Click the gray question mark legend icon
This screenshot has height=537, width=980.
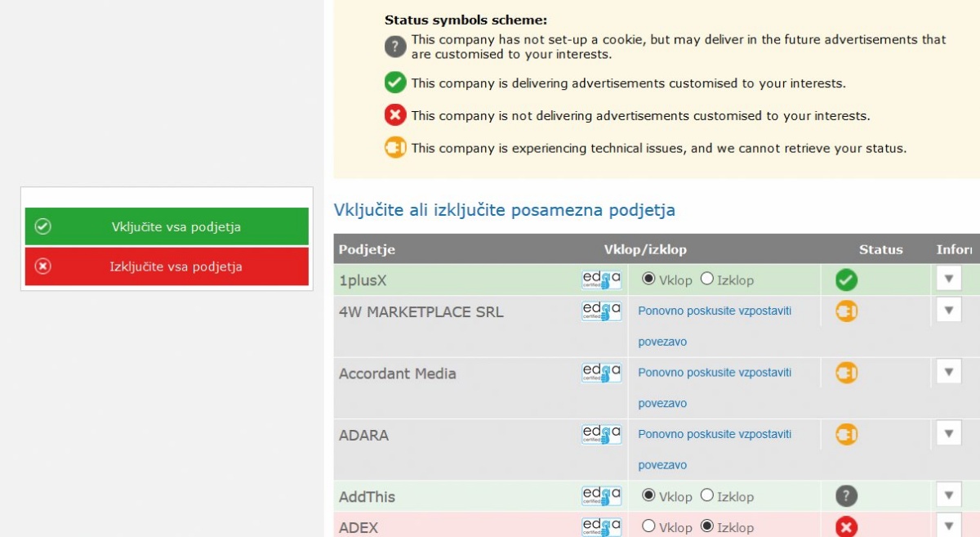395,47
